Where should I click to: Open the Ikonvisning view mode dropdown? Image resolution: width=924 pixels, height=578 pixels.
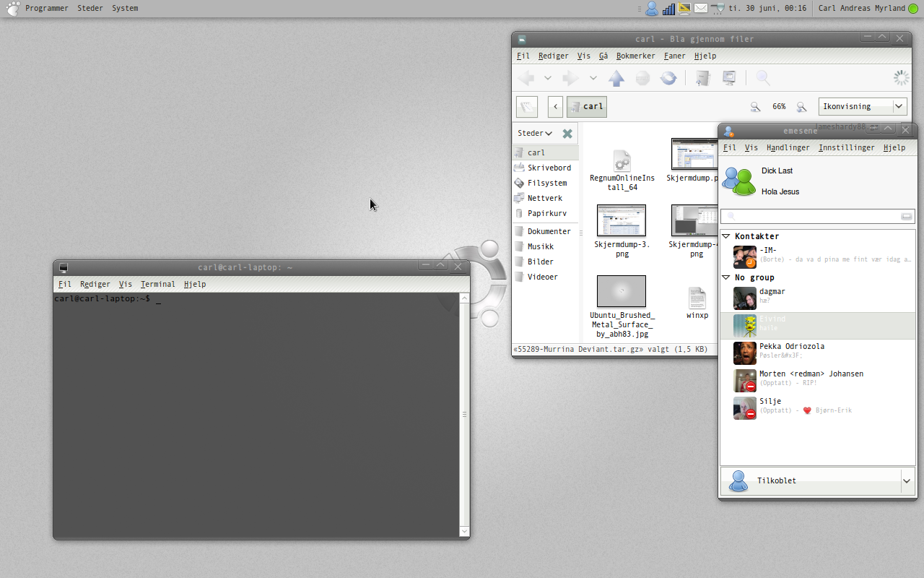(x=863, y=106)
